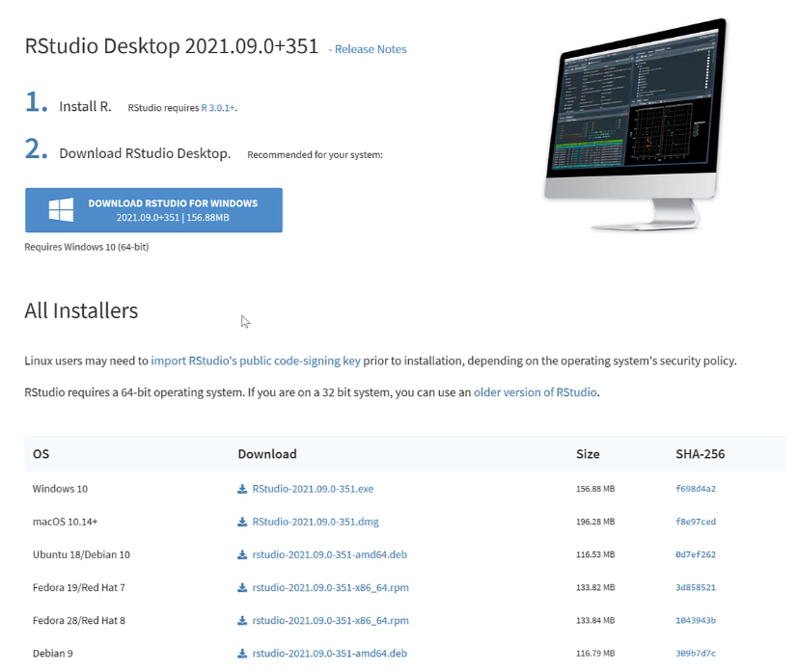Screen dimensions: 796x672
Task: Click SHA-256 hash f8e97ced
Action: 696,522
